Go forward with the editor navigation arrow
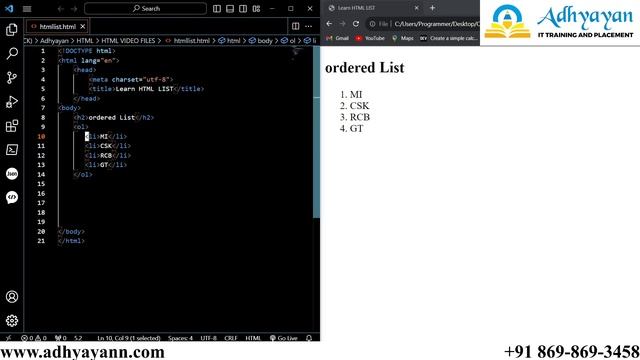This screenshot has height=360, width=640. point(74,9)
